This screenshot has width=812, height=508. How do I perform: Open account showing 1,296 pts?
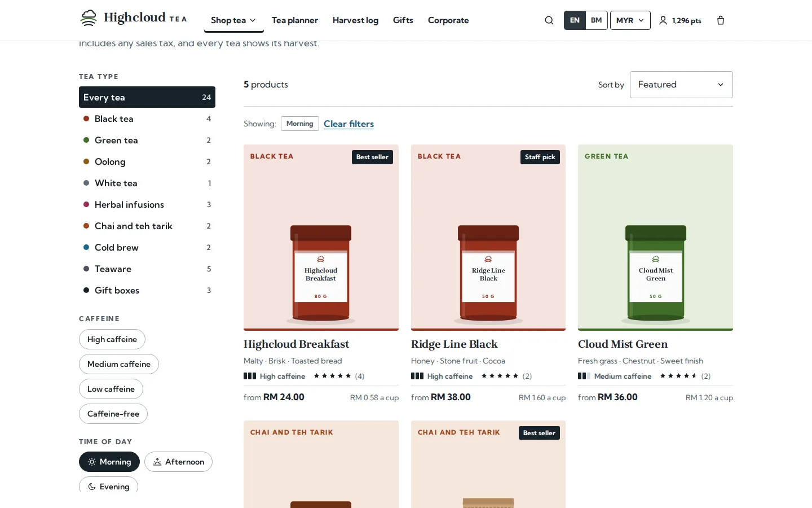680,20
